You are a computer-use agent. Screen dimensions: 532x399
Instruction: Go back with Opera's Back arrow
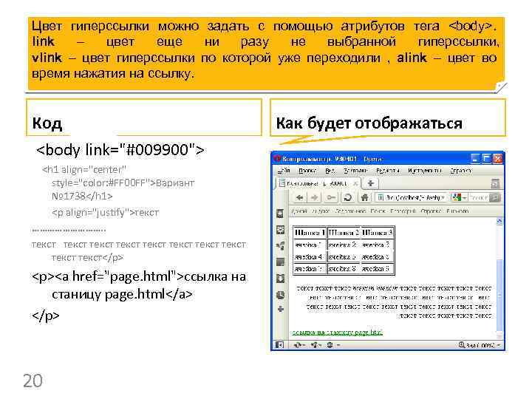(299, 197)
